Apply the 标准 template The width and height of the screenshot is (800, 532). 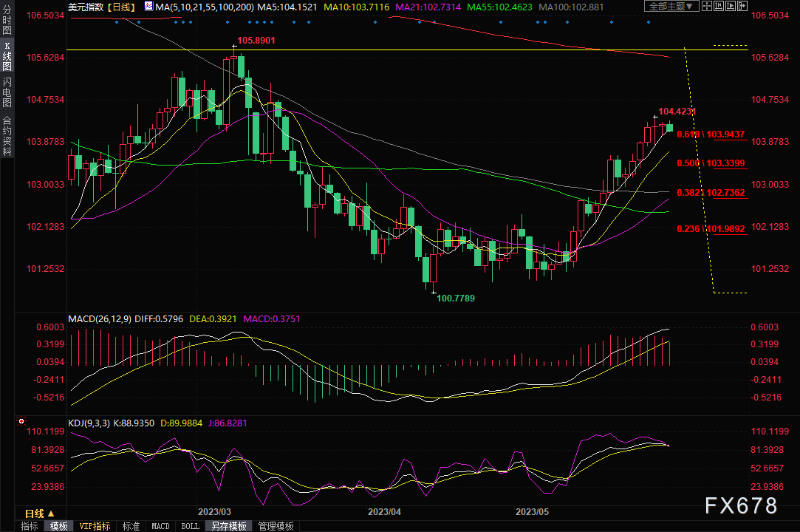coord(131,526)
